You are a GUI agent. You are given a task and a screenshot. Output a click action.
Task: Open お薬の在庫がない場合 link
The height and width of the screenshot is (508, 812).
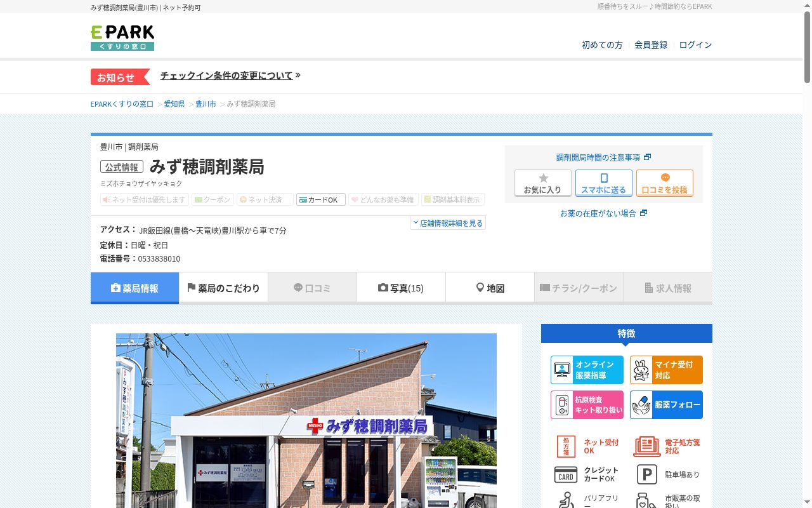603,213
